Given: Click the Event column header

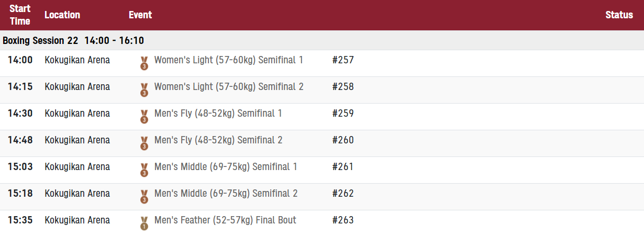Looking at the screenshot, I should point(140,15).
